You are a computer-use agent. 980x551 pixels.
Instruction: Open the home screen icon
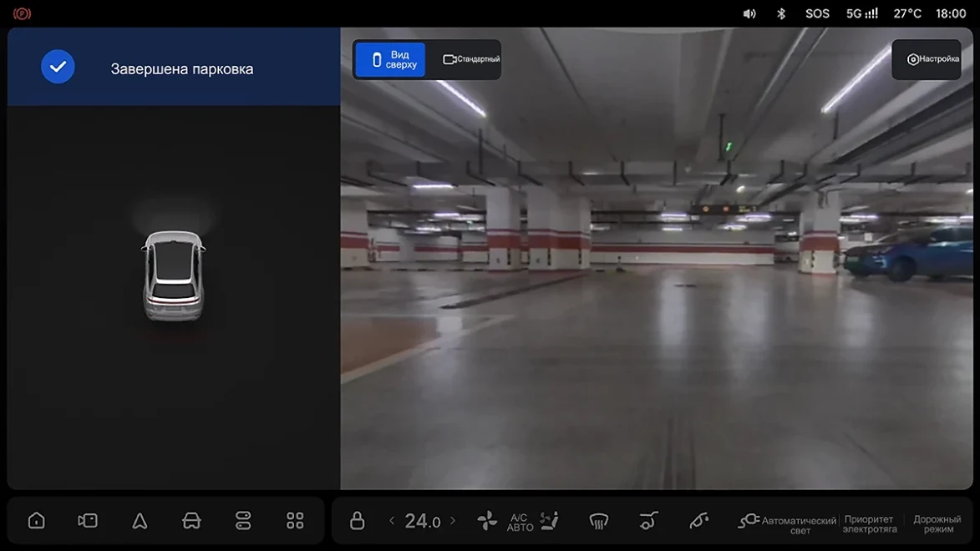[36, 520]
